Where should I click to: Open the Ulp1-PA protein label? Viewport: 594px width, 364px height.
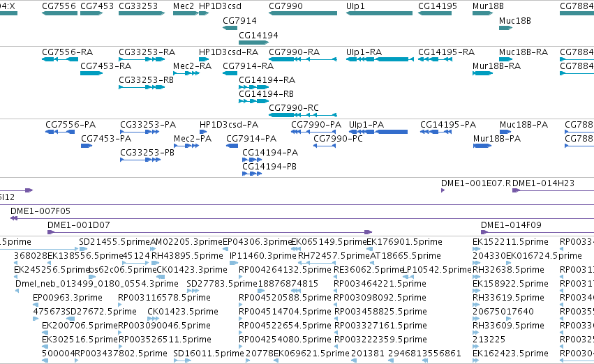(366, 125)
